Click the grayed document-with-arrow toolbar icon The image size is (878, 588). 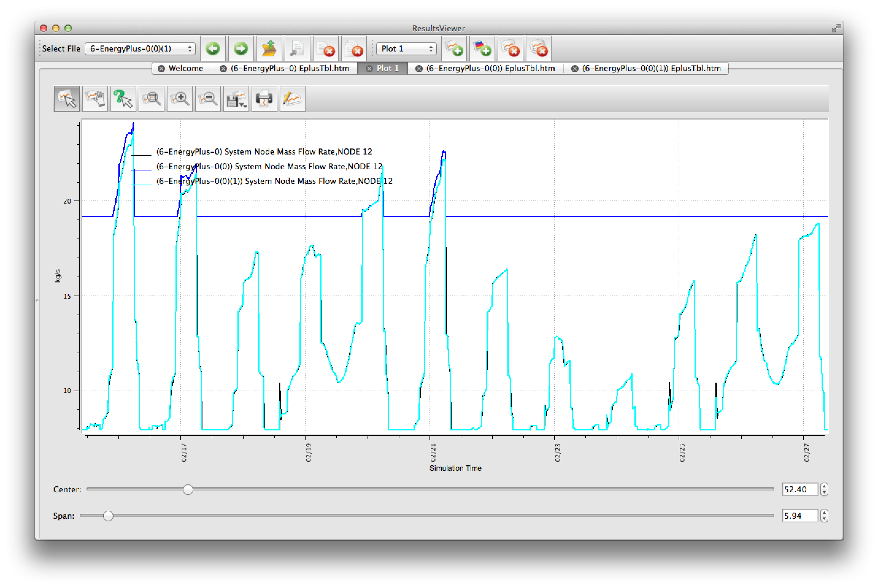[x=297, y=48]
